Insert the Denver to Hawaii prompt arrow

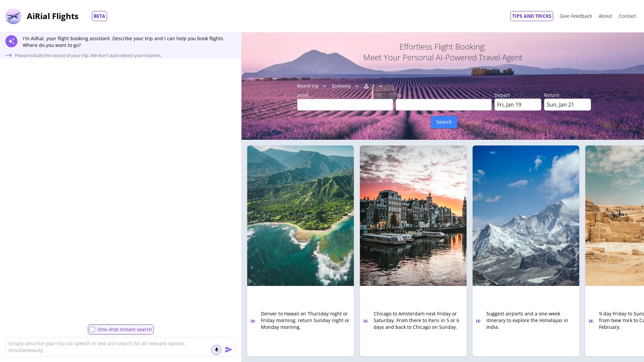(x=253, y=321)
